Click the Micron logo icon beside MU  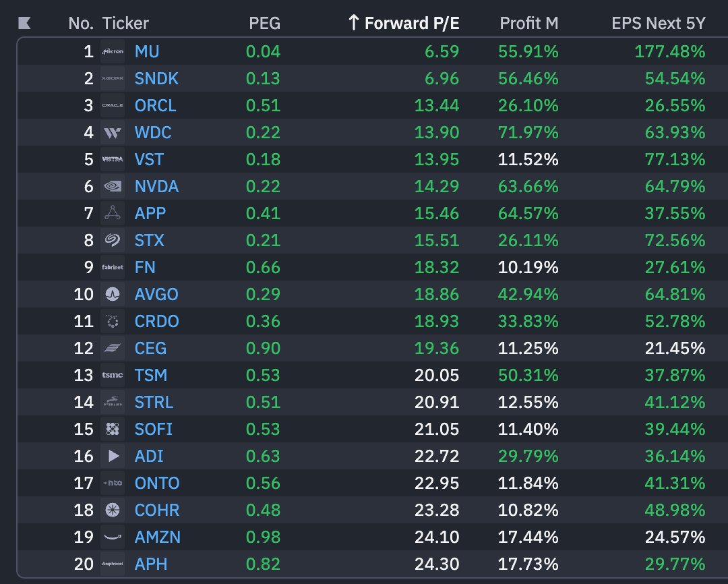pos(113,51)
